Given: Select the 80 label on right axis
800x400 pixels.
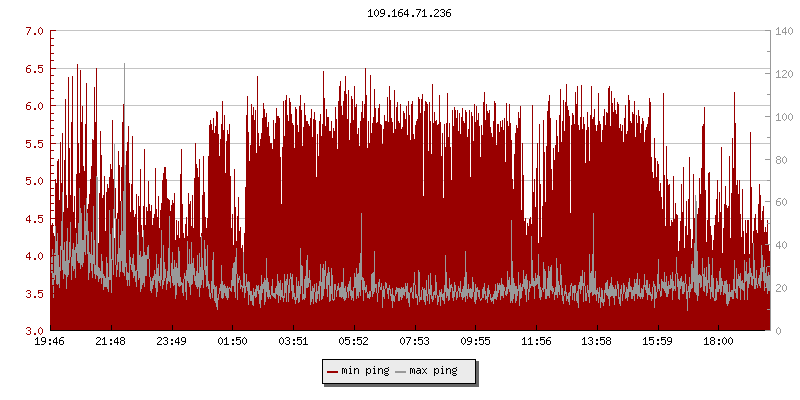Looking at the screenshot, I should pyautogui.click(x=780, y=160).
